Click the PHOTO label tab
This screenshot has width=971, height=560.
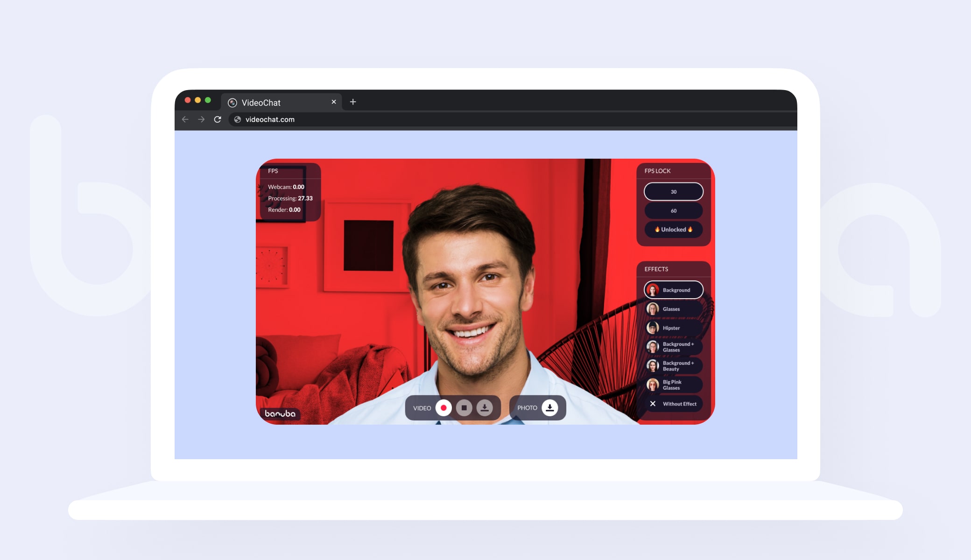pos(527,407)
